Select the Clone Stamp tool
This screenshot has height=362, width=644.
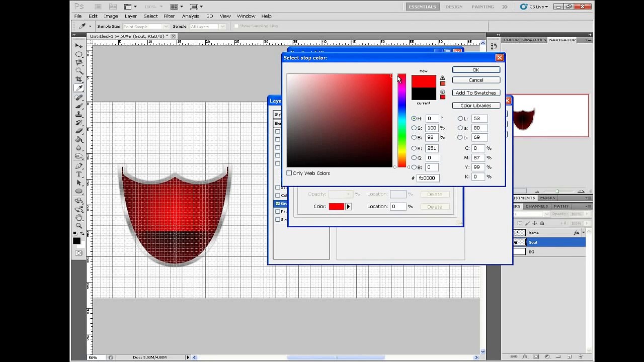79,115
